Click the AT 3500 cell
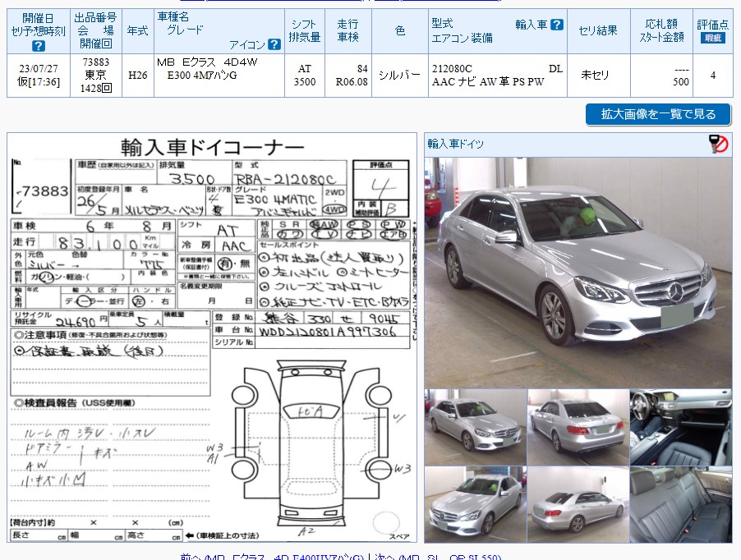741x560 pixels. coord(305,76)
